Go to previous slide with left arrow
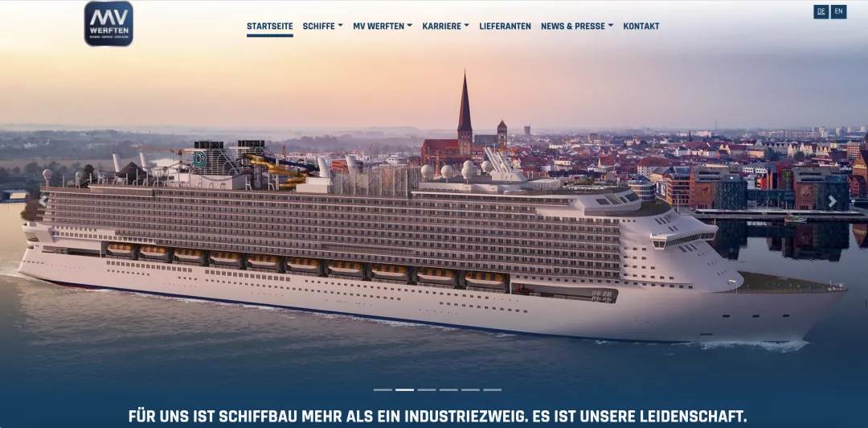 click(x=43, y=201)
